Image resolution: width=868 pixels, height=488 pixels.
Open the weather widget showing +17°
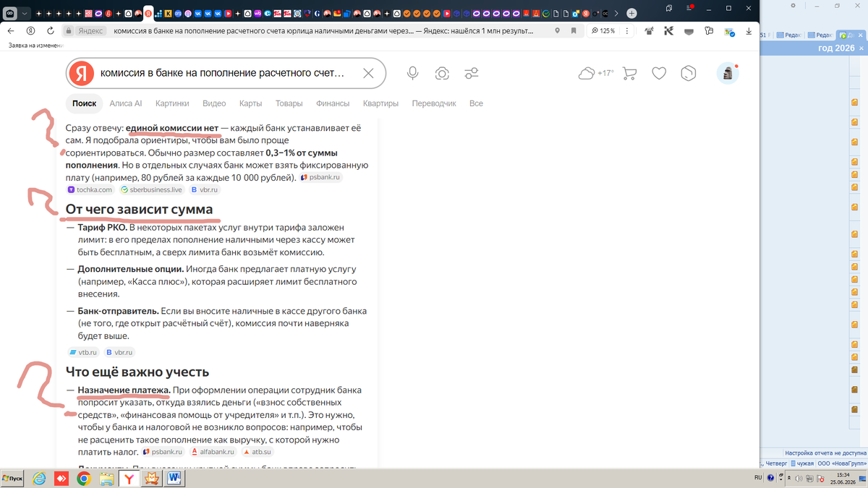[x=596, y=73]
